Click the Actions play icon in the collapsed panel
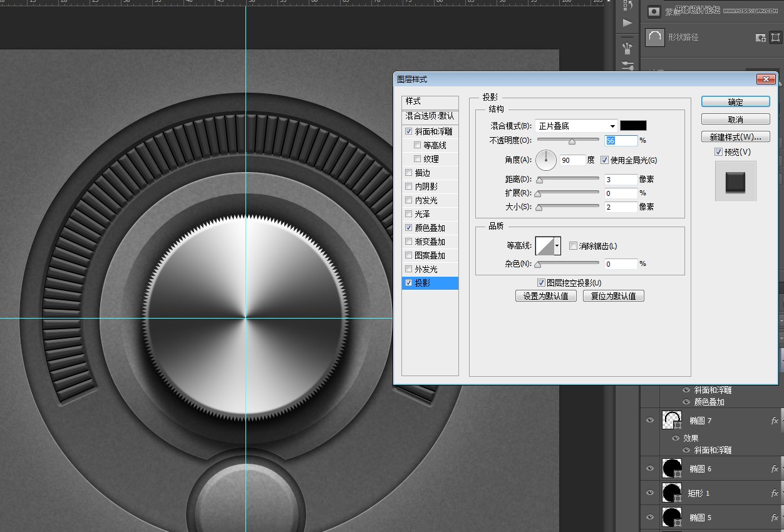Screen dimensions: 784x532 tap(627, 23)
